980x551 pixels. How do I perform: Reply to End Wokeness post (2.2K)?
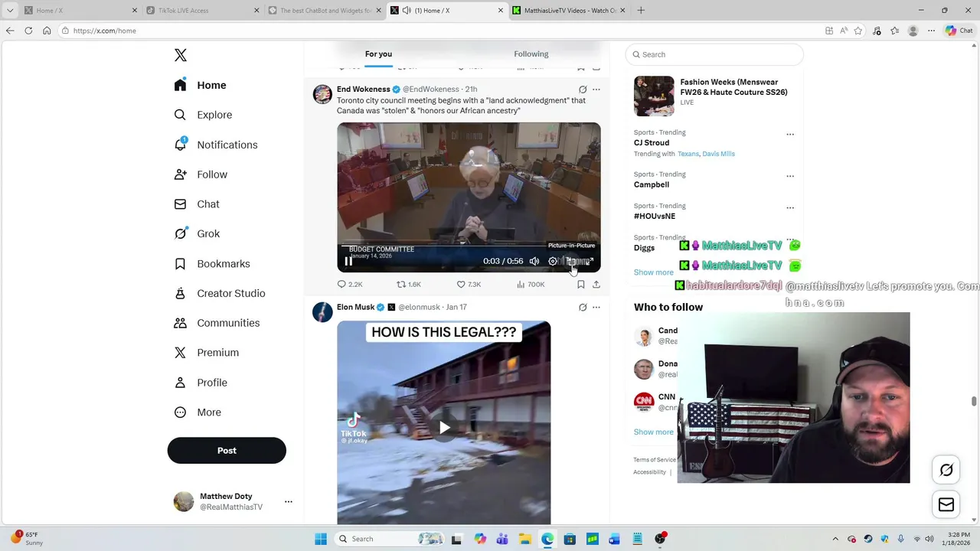point(350,284)
